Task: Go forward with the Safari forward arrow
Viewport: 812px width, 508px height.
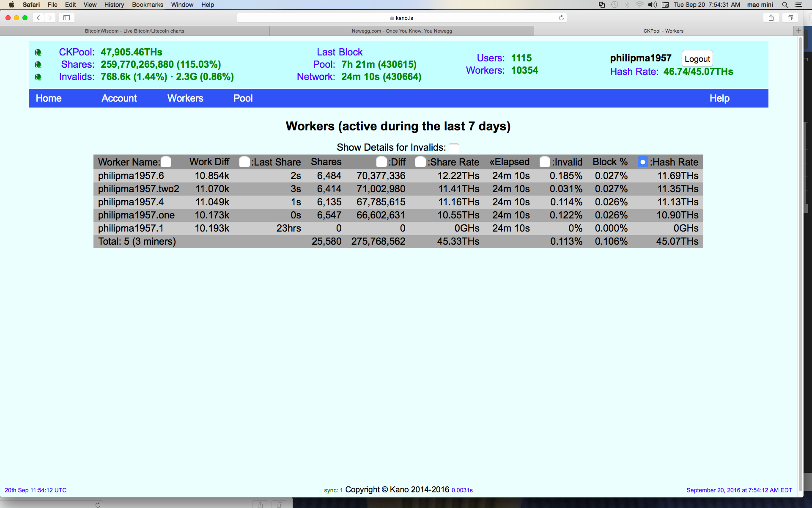Action: pos(50,18)
